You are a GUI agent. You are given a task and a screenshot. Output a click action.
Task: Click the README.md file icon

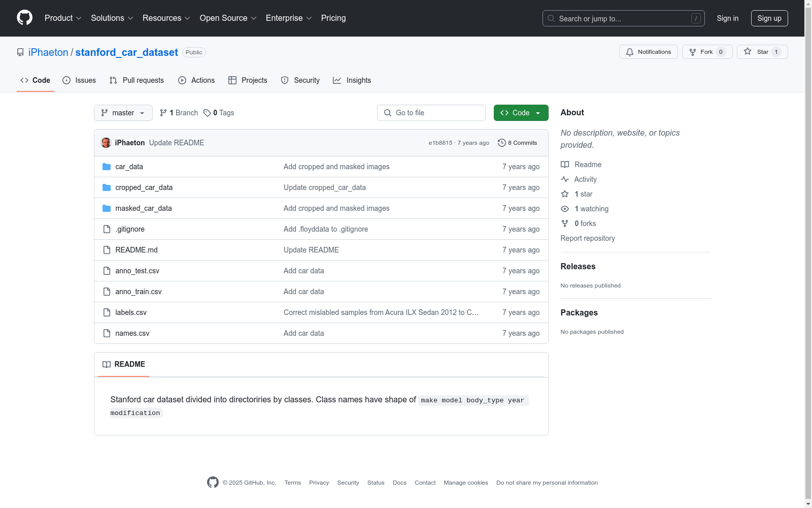tap(107, 250)
